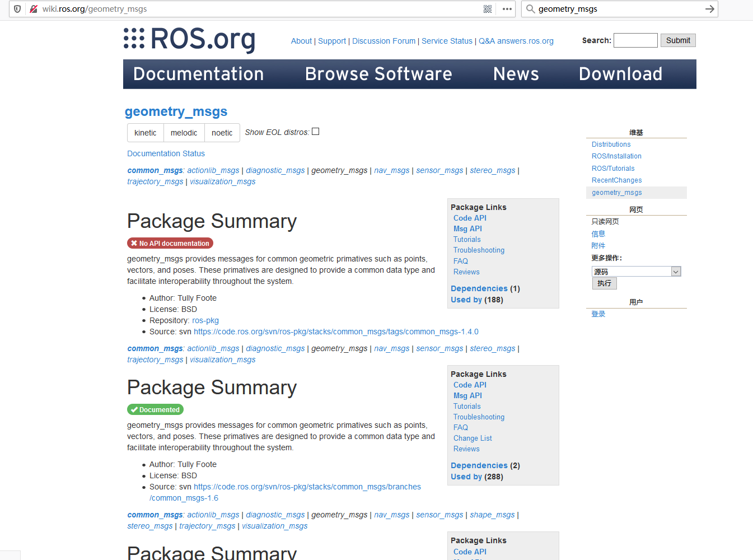Open the first common_msgs bold link
This screenshot has height=560, width=753.
[155, 170]
